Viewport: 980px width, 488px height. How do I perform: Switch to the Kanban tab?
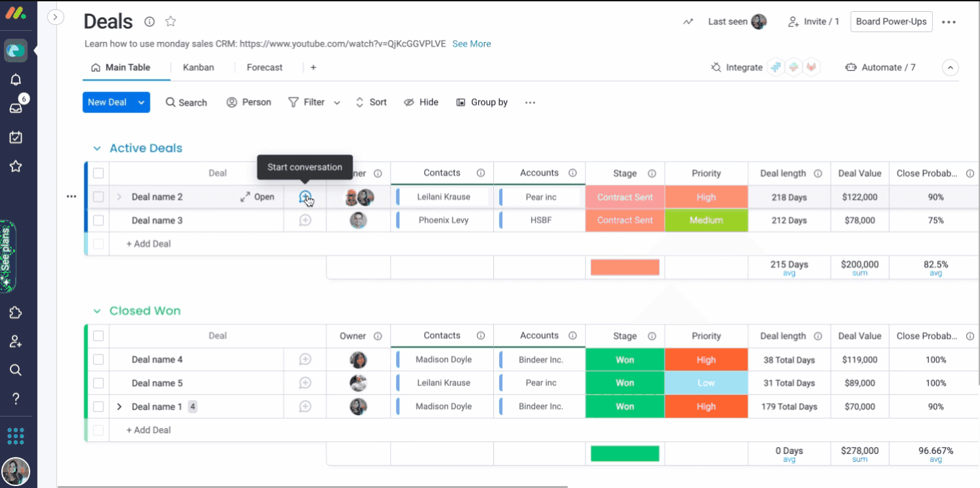[198, 67]
